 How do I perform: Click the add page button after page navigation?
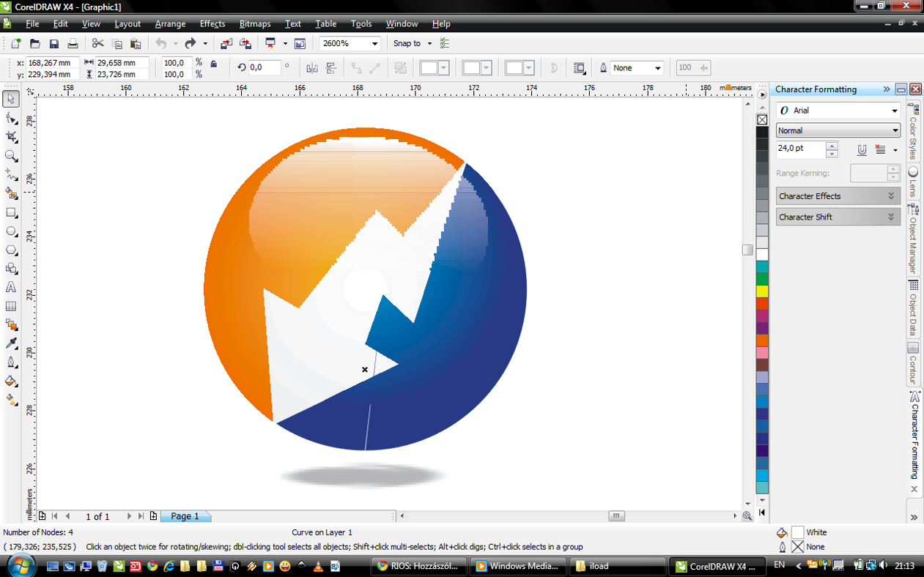(x=153, y=516)
